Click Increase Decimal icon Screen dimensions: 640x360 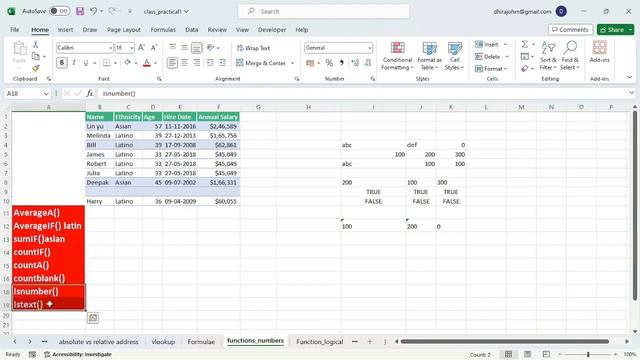[355, 63]
